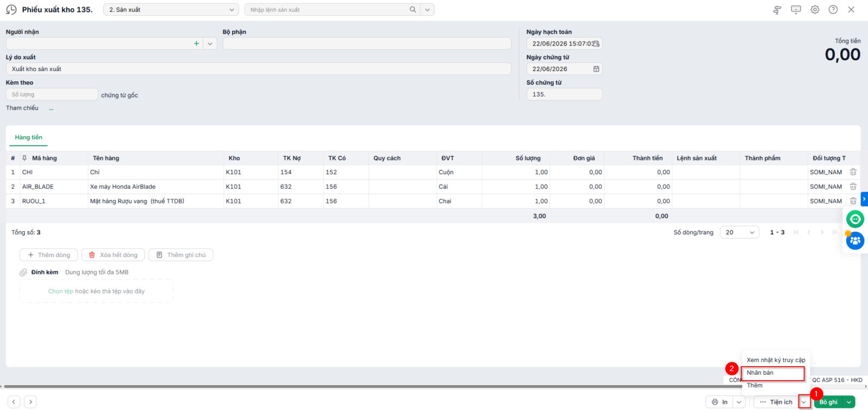Click the Bộ phận input field
Image resolution: width=868 pixels, height=410 pixels.
(x=367, y=43)
